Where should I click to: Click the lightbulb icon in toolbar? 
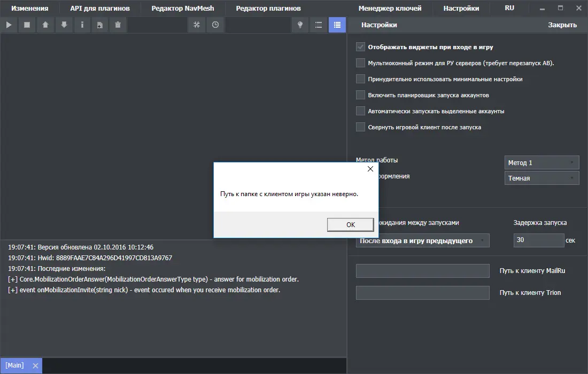[x=300, y=25]
